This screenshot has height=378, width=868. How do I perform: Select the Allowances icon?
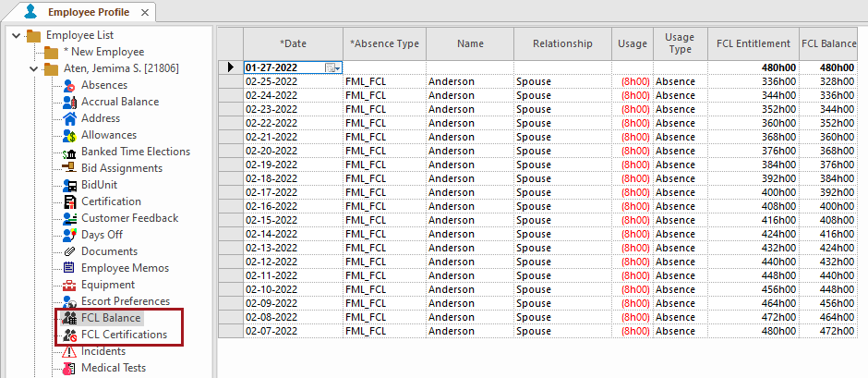point(69,135)
